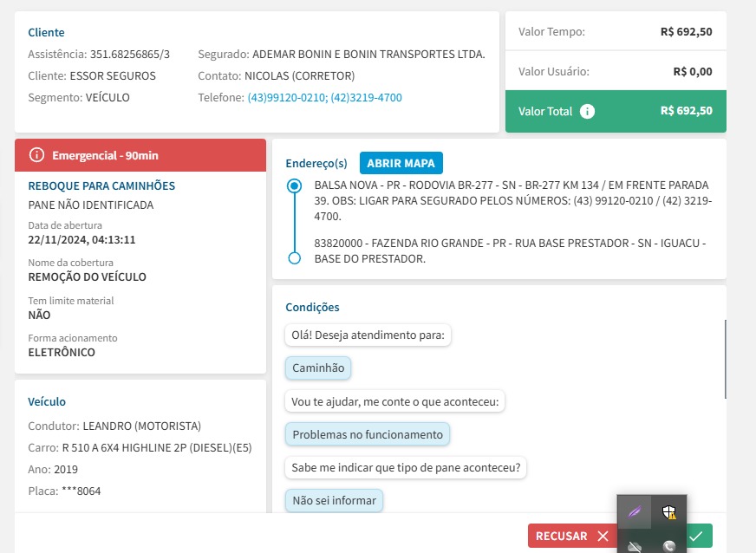756x553 pixels.
Task: Click the NÃO value under Tem limite material
Action: (39, 315)
